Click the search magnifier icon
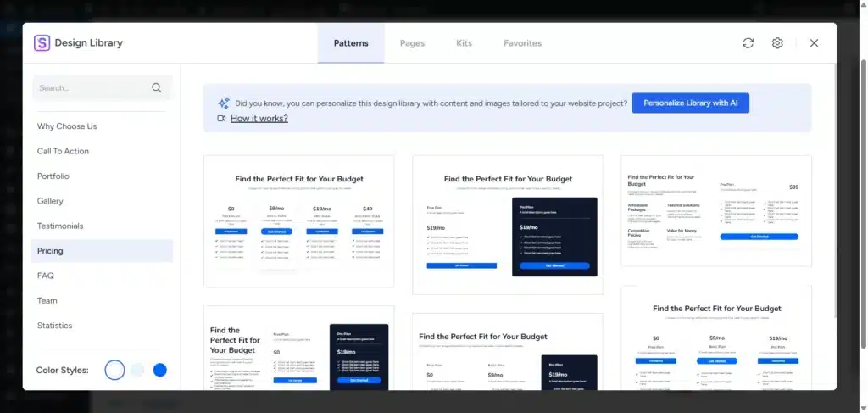Viewport: 868px width, 413px height. 157,87
